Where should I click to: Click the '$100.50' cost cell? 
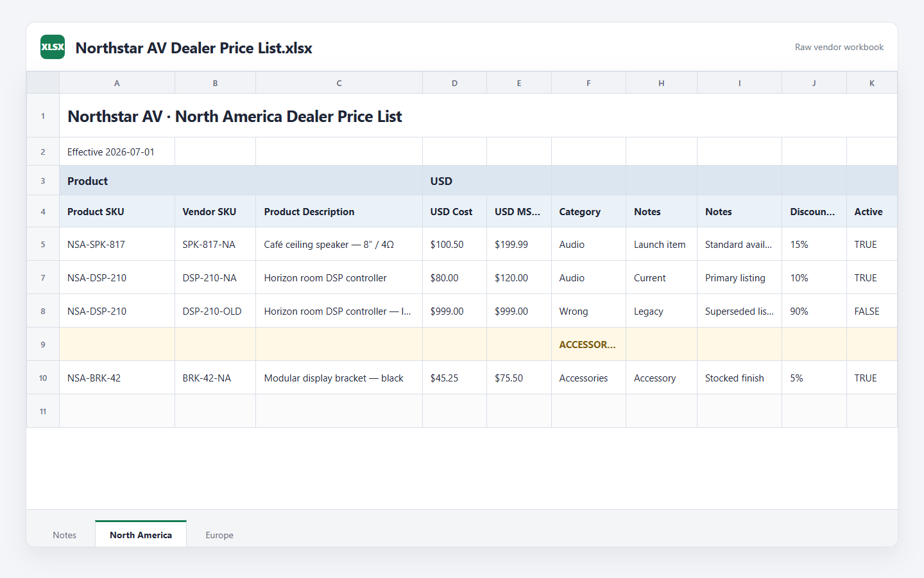[x=454, y=244]
